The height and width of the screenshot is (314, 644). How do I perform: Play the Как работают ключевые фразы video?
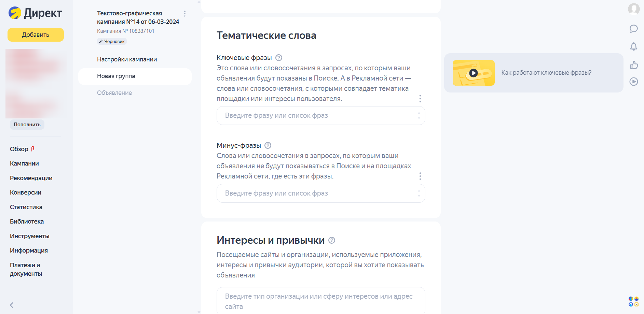tap(473, 73)
